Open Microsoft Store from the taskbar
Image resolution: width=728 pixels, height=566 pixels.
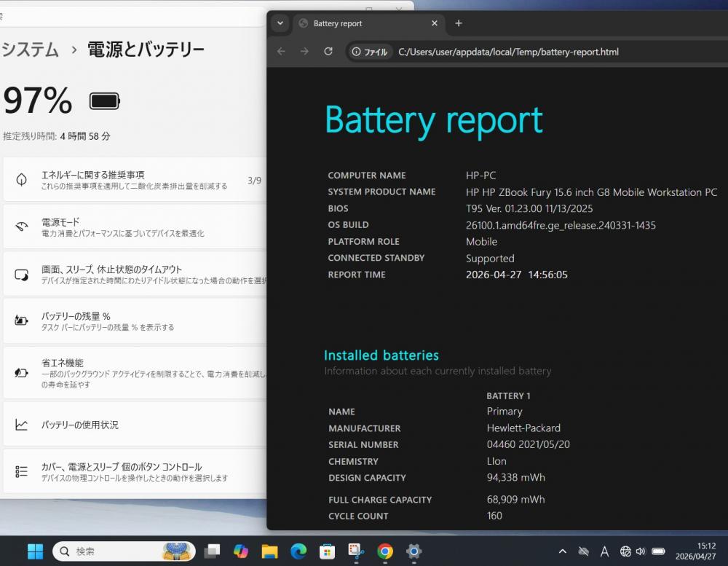tap(328, 551)
